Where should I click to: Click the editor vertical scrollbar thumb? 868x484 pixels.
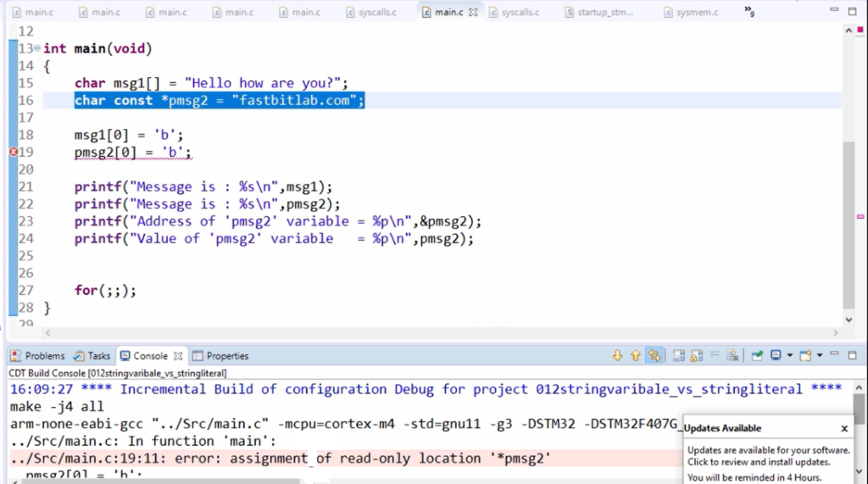pos(849,225)
